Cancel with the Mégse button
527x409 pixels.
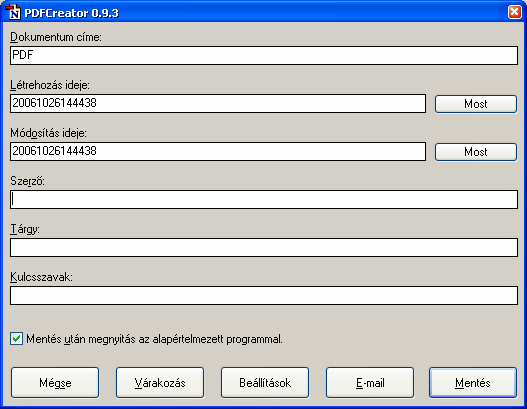click(55, 383)
